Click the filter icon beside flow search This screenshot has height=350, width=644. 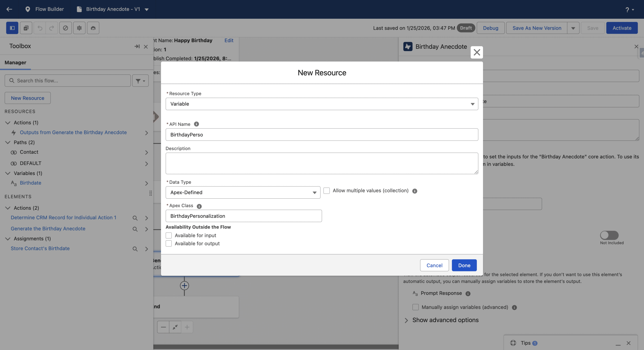pyautogui.click(x=140, y=81)
